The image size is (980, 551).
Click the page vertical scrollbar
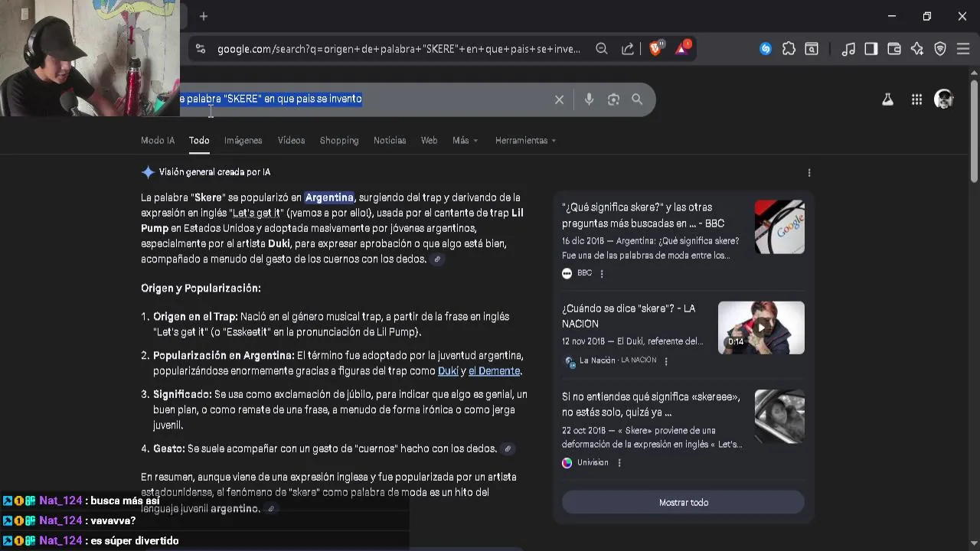[974, 130]
